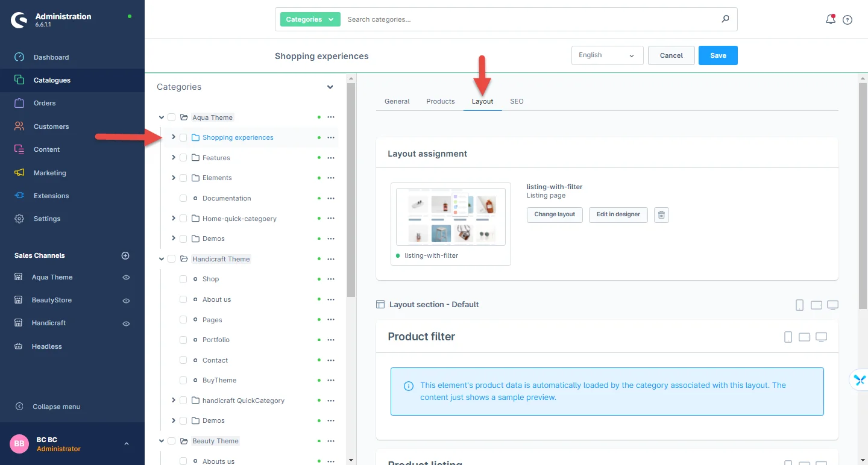This screenshot has height=465, width=868.
Task: Click the Edit in designer button
Action: (x=618, y=215)
